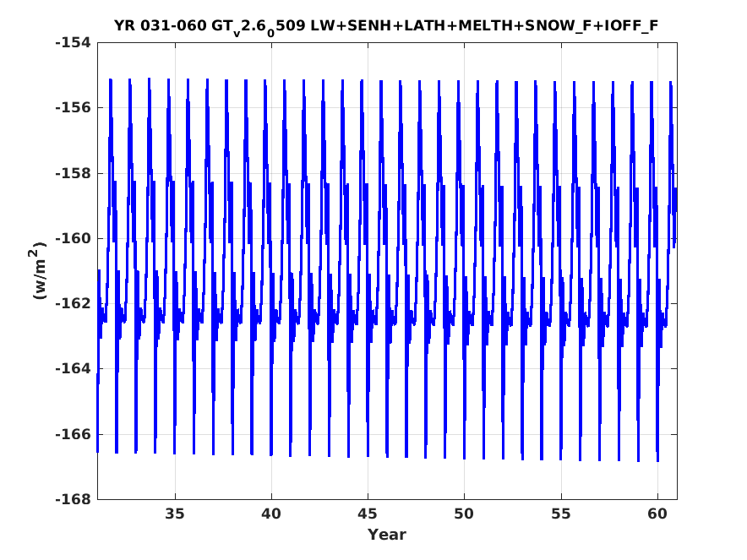
Task: Click the y-axis tick label -156
Action: [x=73, y=108]
